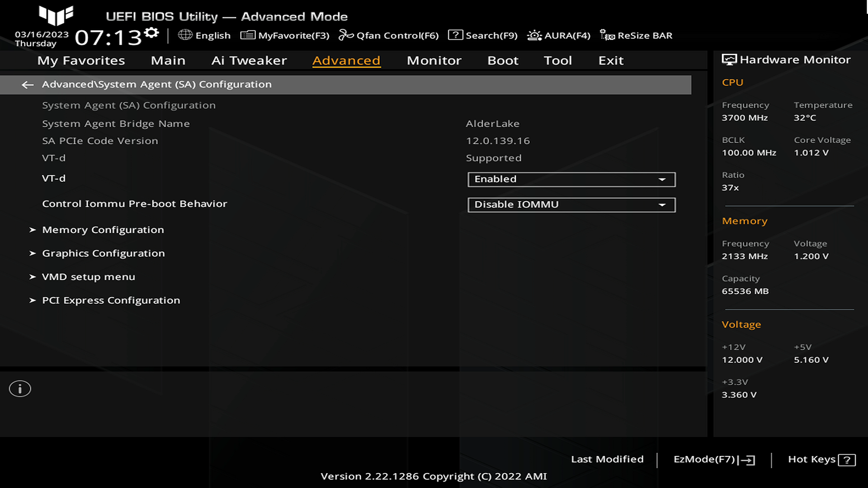Expand Graphics Configuration submenu
Viewport: 868px width, 488px height.
tap(103, 253)
